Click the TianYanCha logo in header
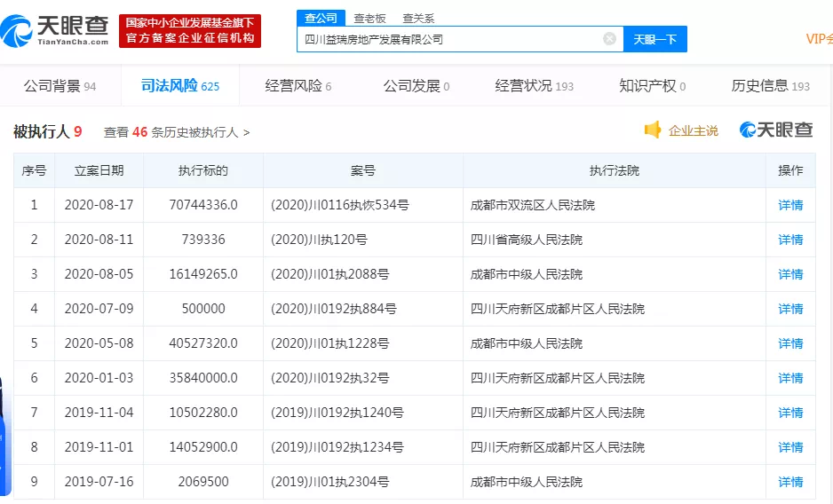The height and width of the screenshot is (504, 833). (x=54, y=31)
